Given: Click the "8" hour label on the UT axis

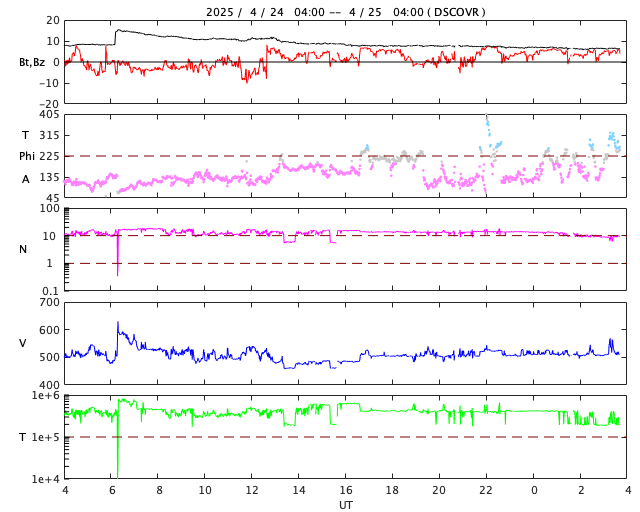Looking at the screenshot, I should click(x=159, y=490).
